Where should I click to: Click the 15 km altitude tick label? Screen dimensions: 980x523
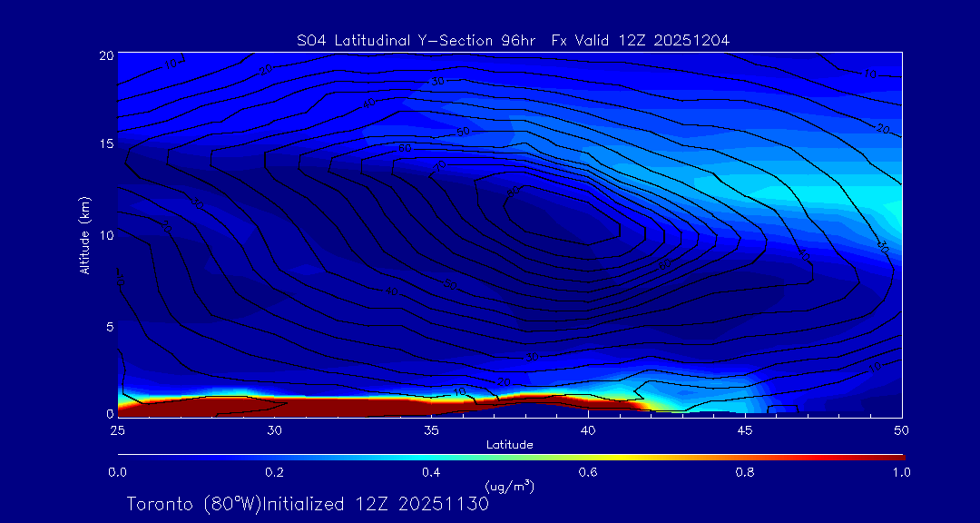104,144
